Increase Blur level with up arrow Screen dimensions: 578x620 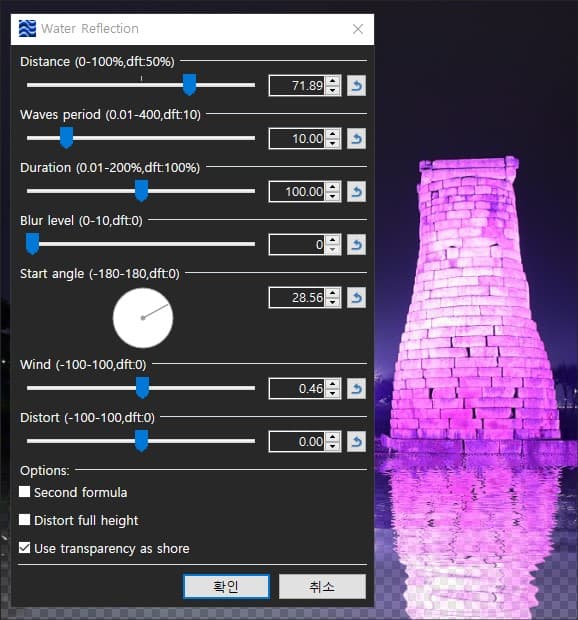click(333, 240)
